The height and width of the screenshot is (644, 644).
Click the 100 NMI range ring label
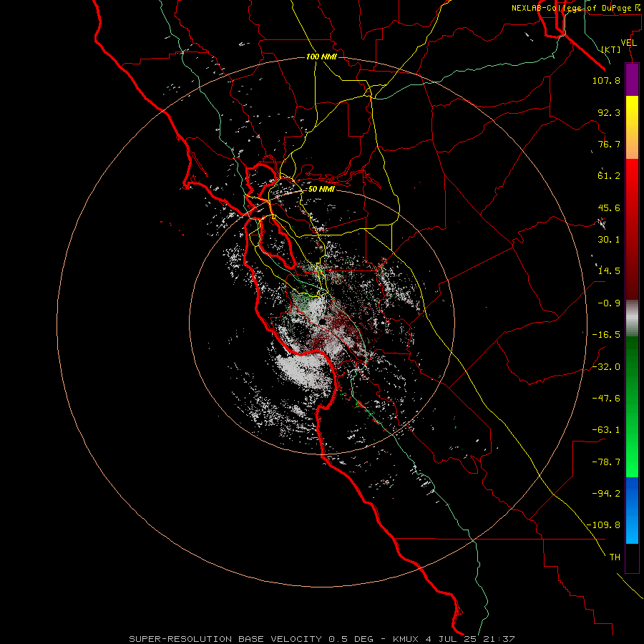point(321,57)
